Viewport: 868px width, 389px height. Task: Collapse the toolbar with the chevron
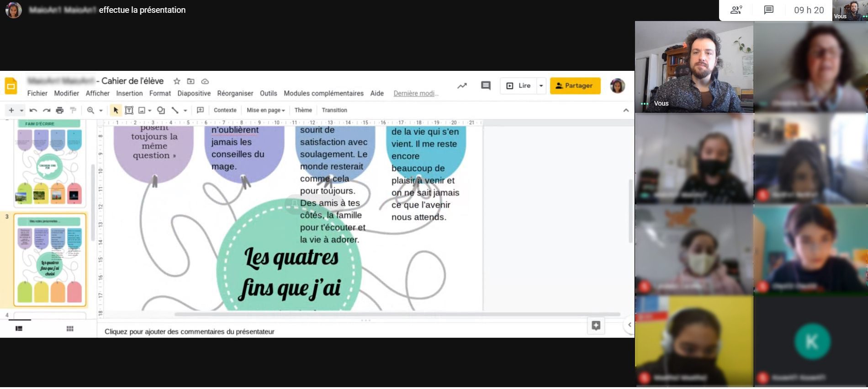tap(626, 110)
